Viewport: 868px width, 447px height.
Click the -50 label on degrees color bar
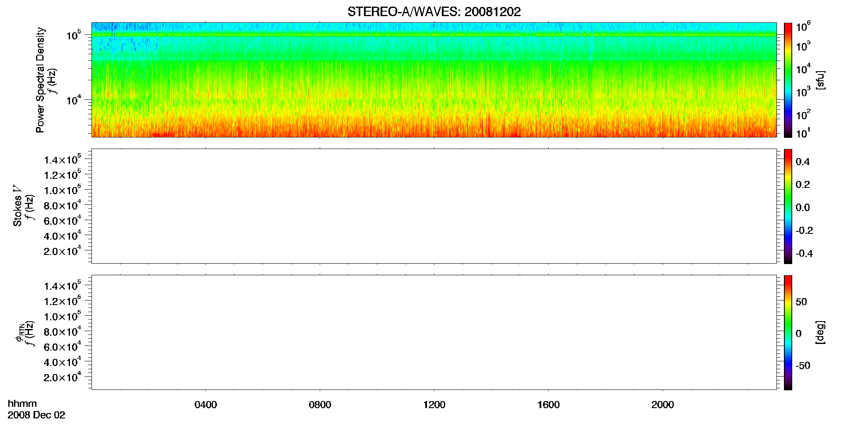point(803,365)
